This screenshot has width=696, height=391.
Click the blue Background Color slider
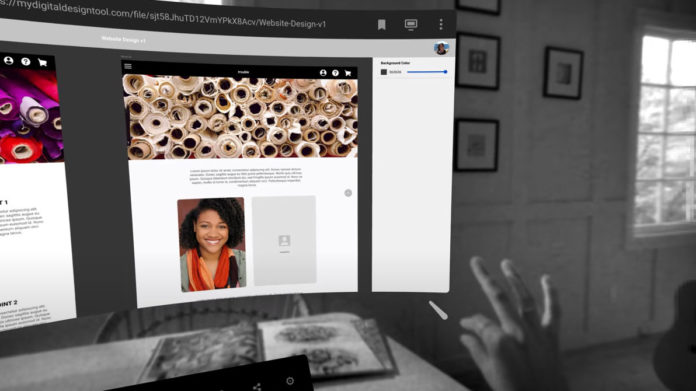(x=427, y=71)
